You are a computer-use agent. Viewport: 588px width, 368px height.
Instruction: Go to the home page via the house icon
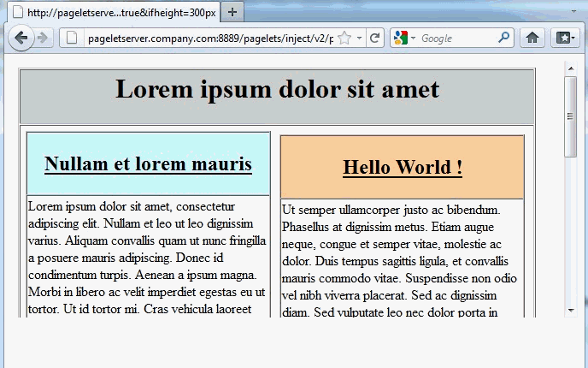click(x=532, y=38)
